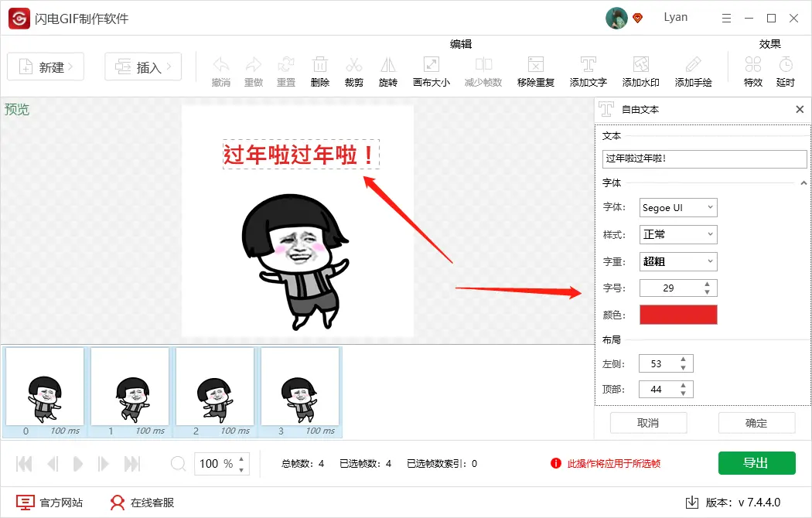Viewport: 812px width, 518px height.
Task: Open the hamburger menu in title bar
Action: point(727,18)
